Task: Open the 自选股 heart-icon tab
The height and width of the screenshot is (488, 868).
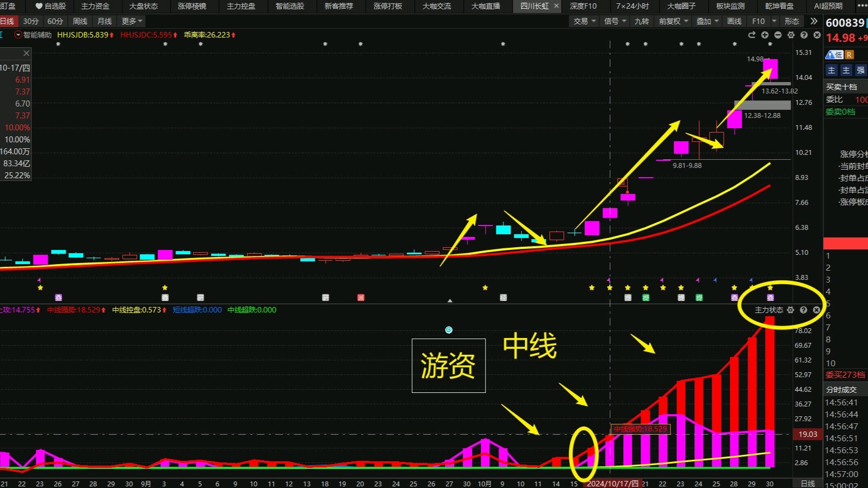Action: pos(51,6)
